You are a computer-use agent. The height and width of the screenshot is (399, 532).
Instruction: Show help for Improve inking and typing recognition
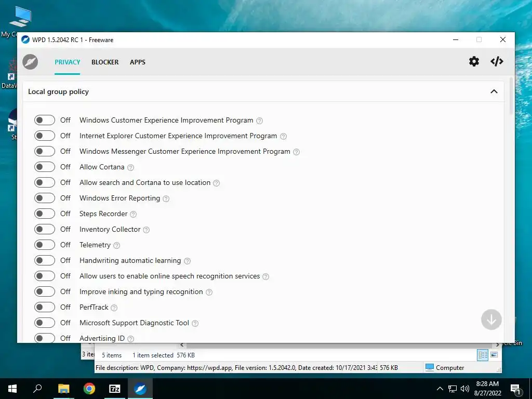click(209, 292)
